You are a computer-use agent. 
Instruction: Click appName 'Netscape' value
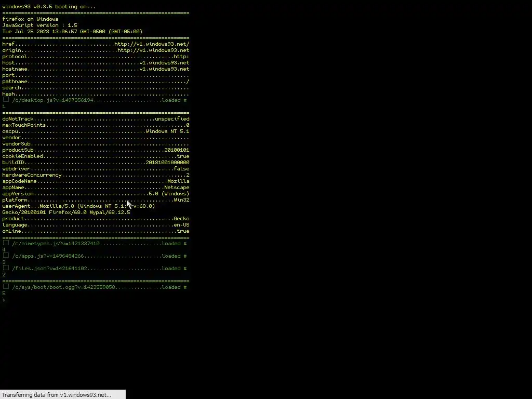point(177,187)
